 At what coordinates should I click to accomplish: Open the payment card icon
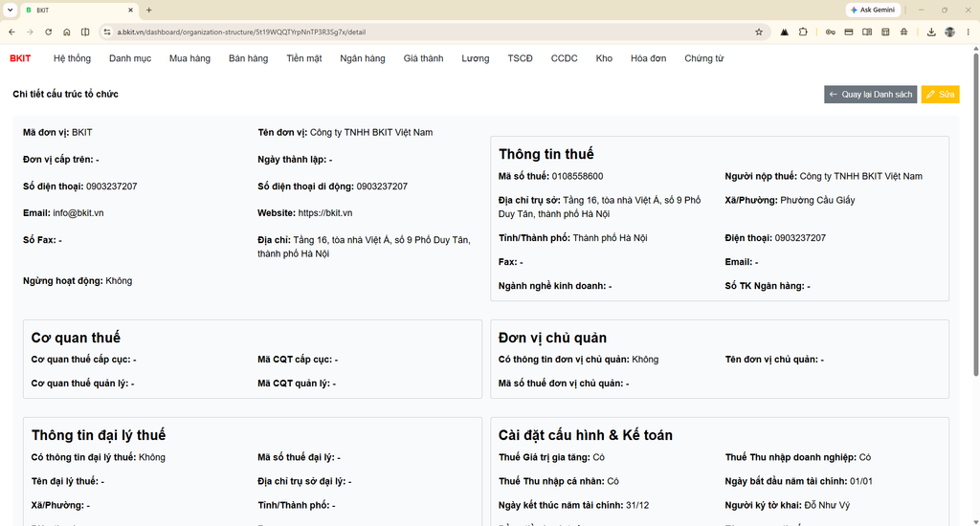tap(849, 32)
